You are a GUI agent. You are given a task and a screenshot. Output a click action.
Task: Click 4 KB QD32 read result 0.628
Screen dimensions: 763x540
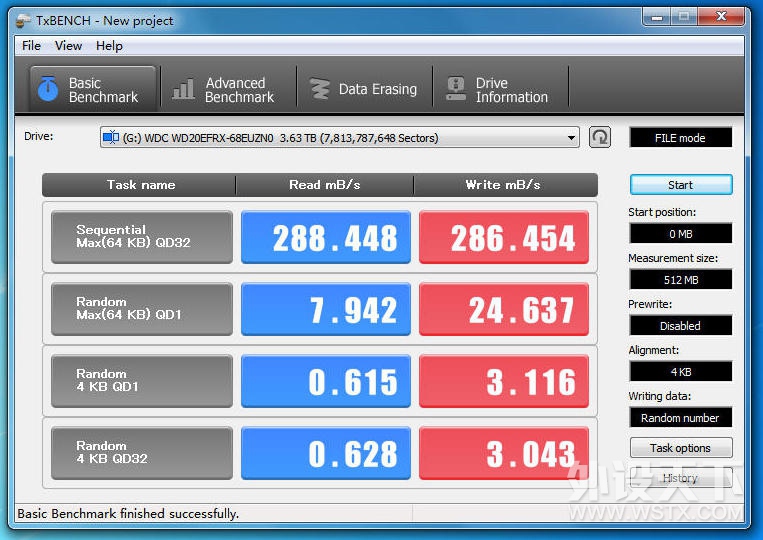(x=326, y=453)
